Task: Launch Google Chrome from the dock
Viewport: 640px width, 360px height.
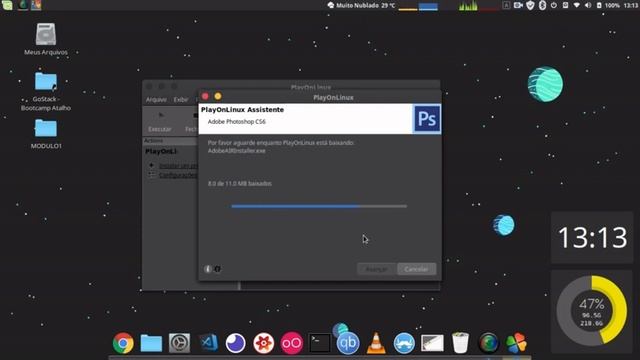Action: pyautogui.click(x=123, y=343)
